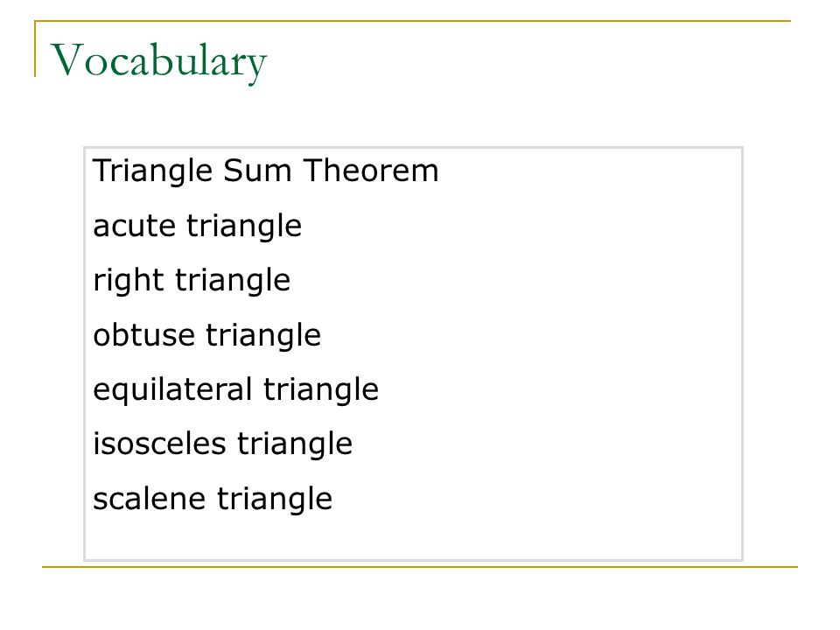Viewport: 840px width, 630px height.
Task: Click the word equilateral
Action: click(172, 390)
